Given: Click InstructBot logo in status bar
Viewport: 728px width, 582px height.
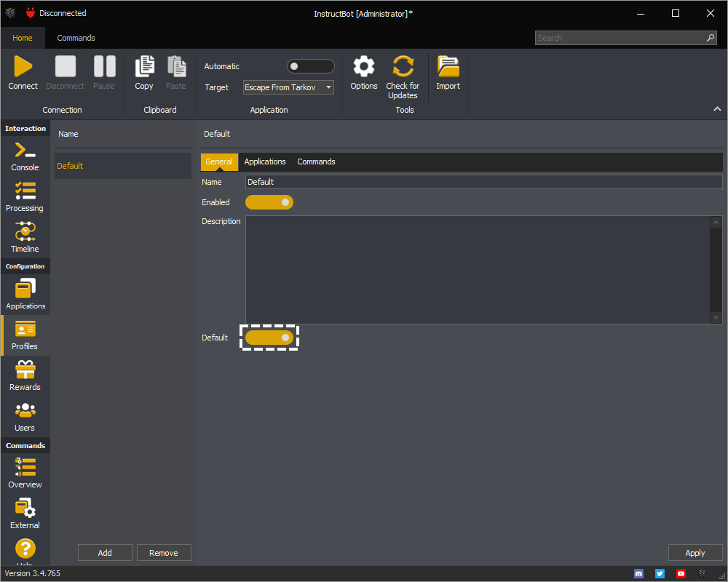Looking at the screenshot, I should tap(702, 574).
